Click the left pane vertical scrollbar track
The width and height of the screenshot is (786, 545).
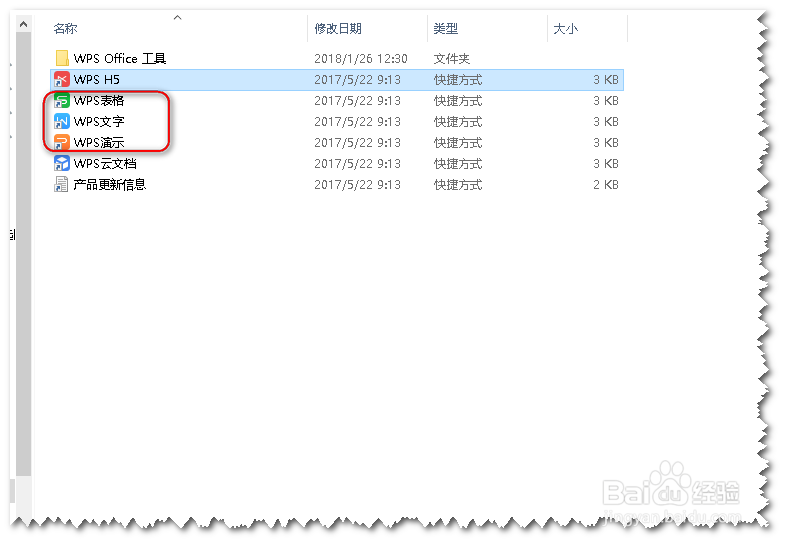click(23, 253)
